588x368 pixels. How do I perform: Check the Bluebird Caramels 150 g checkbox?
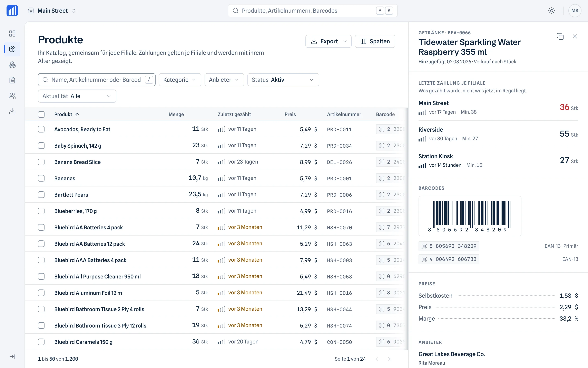(41, 342)
